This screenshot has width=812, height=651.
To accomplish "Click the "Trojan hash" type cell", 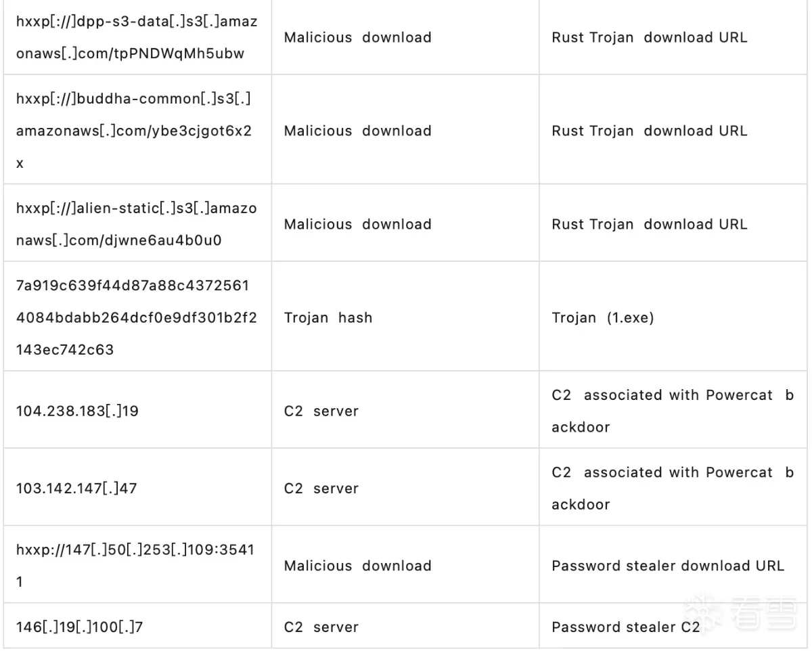I will click(328, 317).
